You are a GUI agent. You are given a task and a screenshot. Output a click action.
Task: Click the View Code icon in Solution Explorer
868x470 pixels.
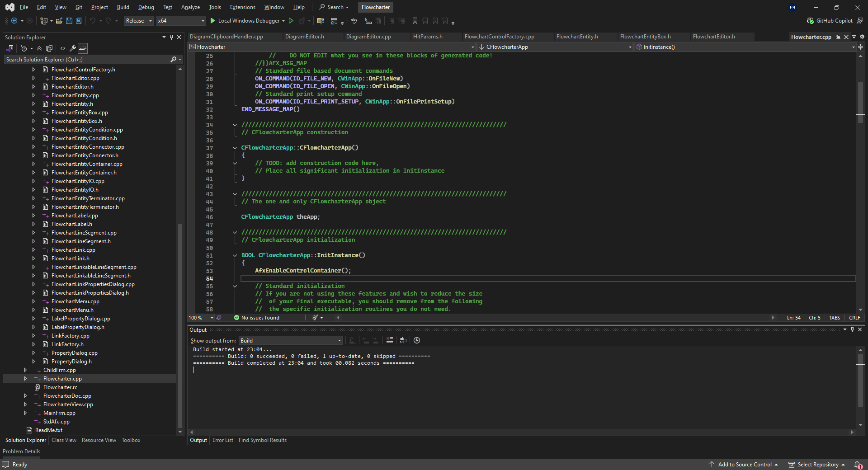pos(63,48)
